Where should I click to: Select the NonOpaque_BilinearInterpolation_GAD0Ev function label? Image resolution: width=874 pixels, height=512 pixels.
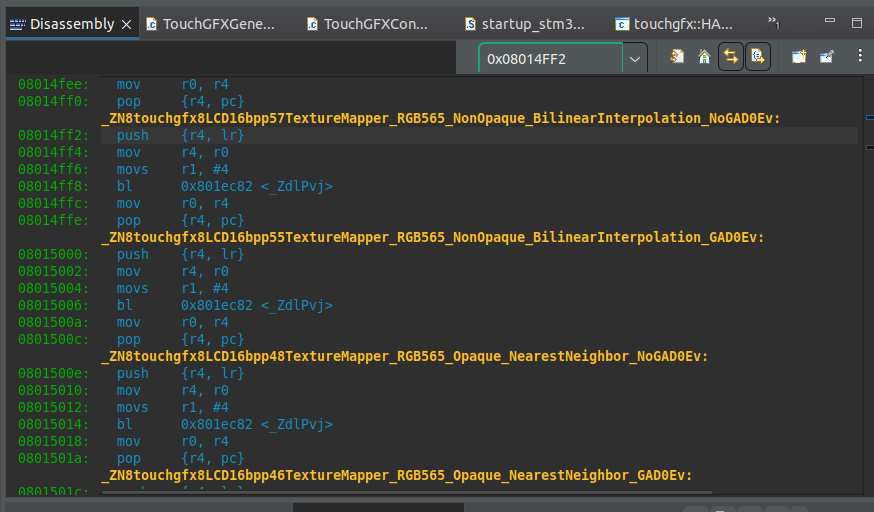tap(433, 237)
